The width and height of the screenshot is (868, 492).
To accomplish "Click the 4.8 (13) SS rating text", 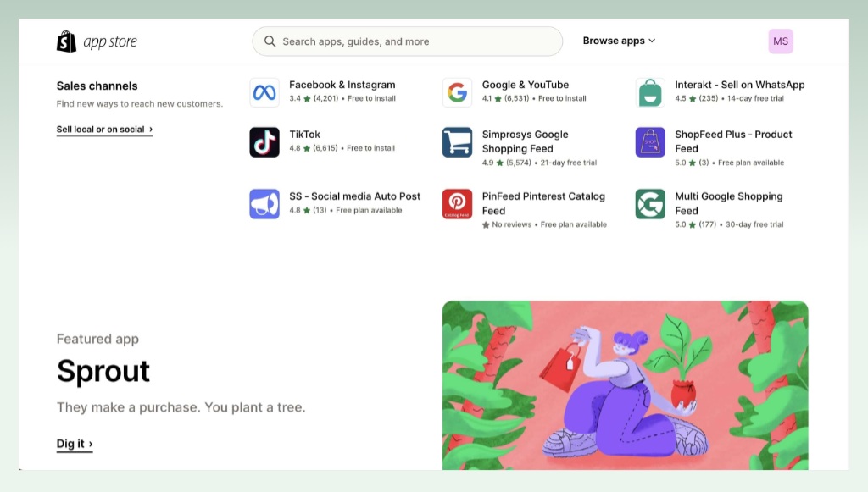I will pyautogui.click(x=308, y=210).
